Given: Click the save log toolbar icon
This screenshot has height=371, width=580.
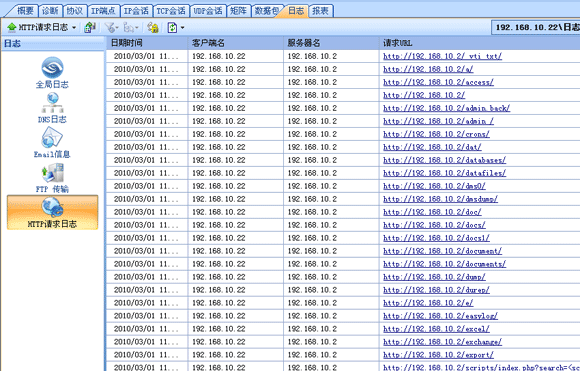Looking at the screenshot, I should [x=90, y=27].
